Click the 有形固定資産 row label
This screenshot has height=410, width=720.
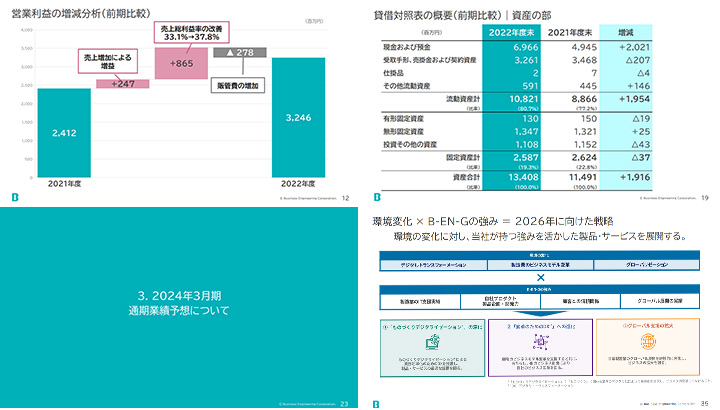click(404, 118)
